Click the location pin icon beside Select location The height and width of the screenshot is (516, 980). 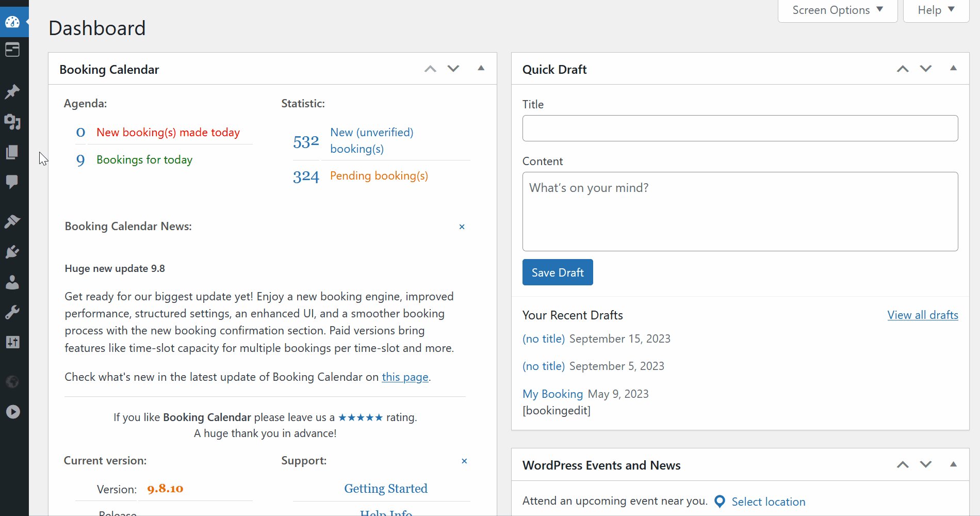click(720, 502)
